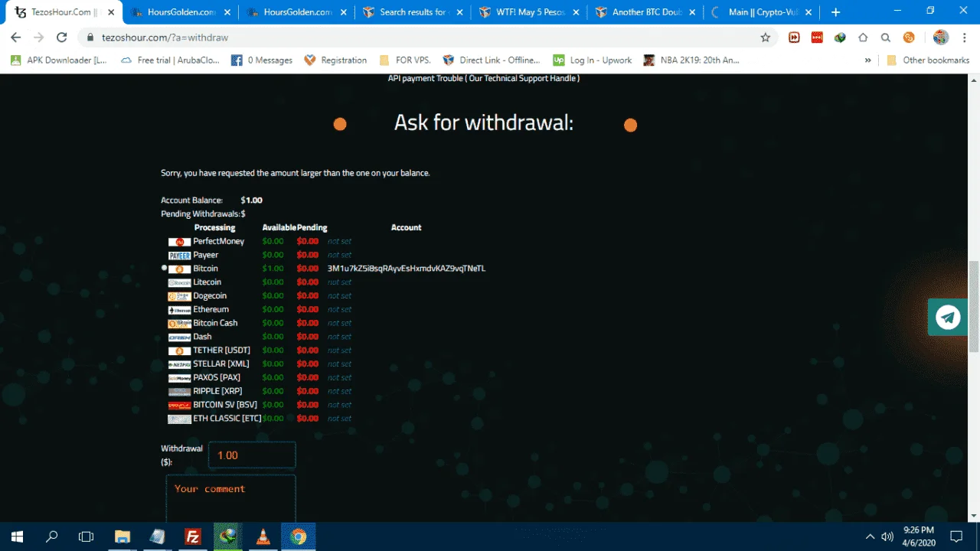Image resolution: width=980 pixels, height=551 pixels.
Task: Click the Withdrawal amount input field
Action: tap(252, 455)
